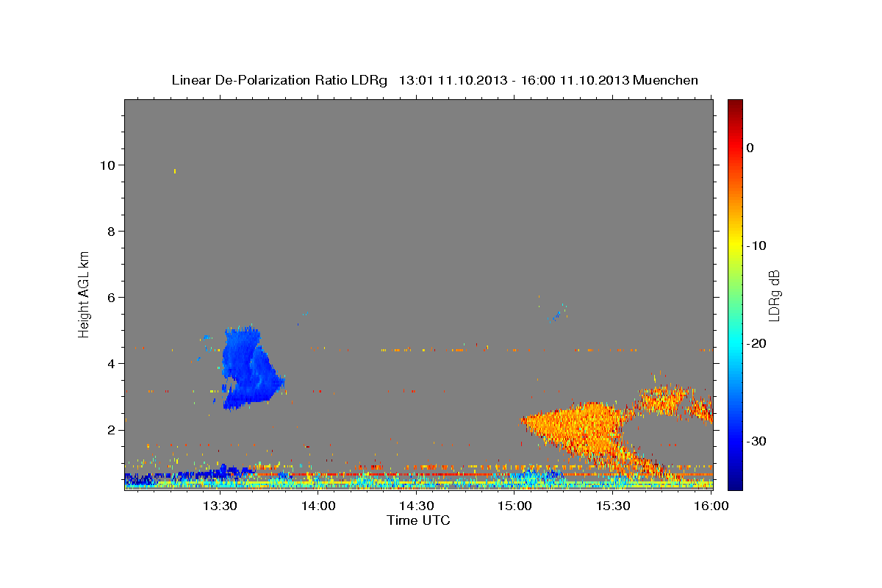Image resolution: width=882 pixels, height=588 pixels.
Task: Click the height tick label 6
Action: coord(112,297)
